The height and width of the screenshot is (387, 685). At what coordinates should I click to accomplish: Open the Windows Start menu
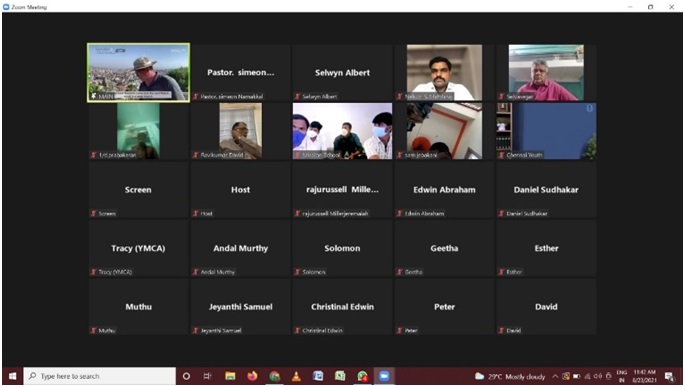(x=13, y=376)
